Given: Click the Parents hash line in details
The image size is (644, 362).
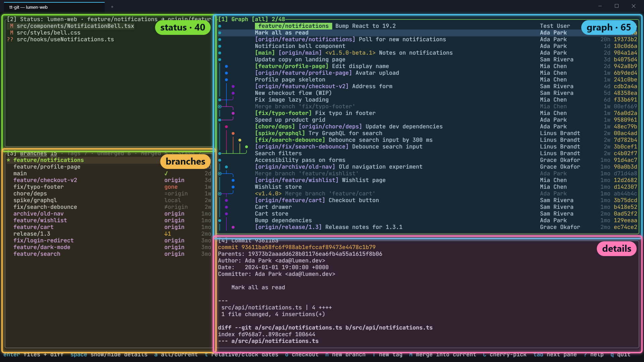Looking at the screenshot, I should point(300,254).
